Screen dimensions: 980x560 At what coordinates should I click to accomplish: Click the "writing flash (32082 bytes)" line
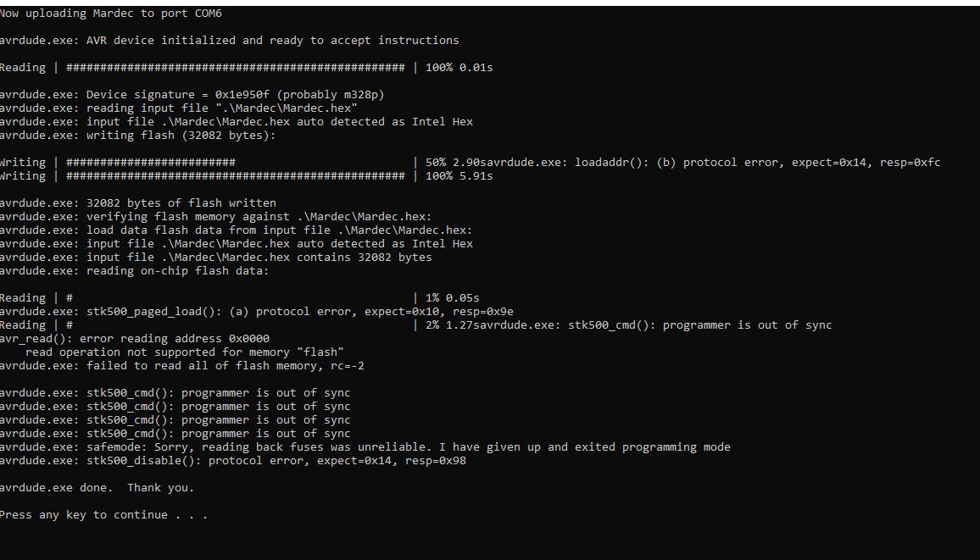click(x=137, y=135)
